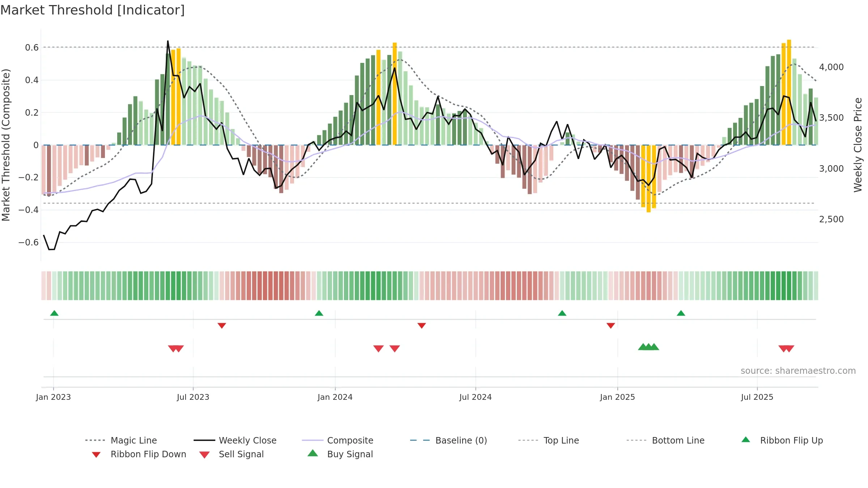Viewport: 868px width, 488px height.
Task: Click the yellow bar pair at Jun 2023 peak
Action: point(176,97)
